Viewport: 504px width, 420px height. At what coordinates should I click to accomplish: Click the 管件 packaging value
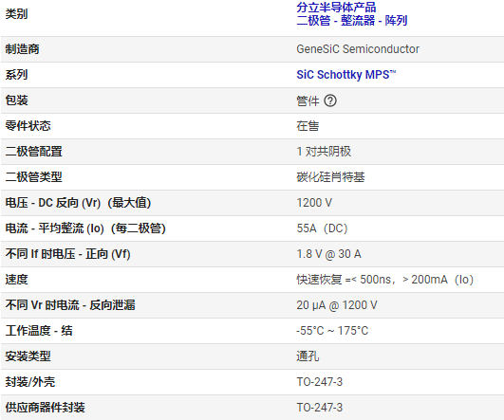pos(308,100)
